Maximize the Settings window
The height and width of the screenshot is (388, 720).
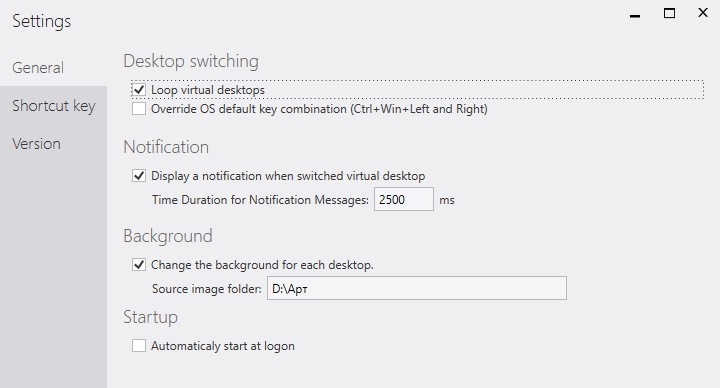pyautogui.click(x=669, y=13)
